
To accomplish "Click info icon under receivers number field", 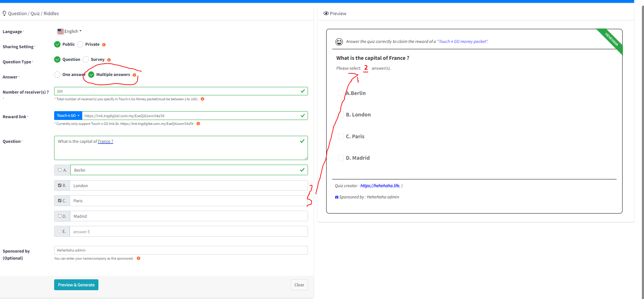I will (202, 99).
